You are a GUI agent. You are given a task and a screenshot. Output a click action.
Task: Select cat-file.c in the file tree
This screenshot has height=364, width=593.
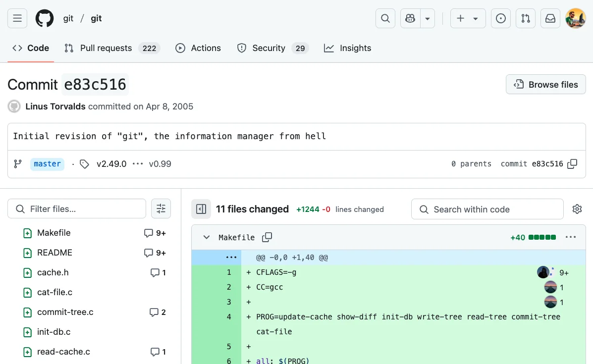54,292
